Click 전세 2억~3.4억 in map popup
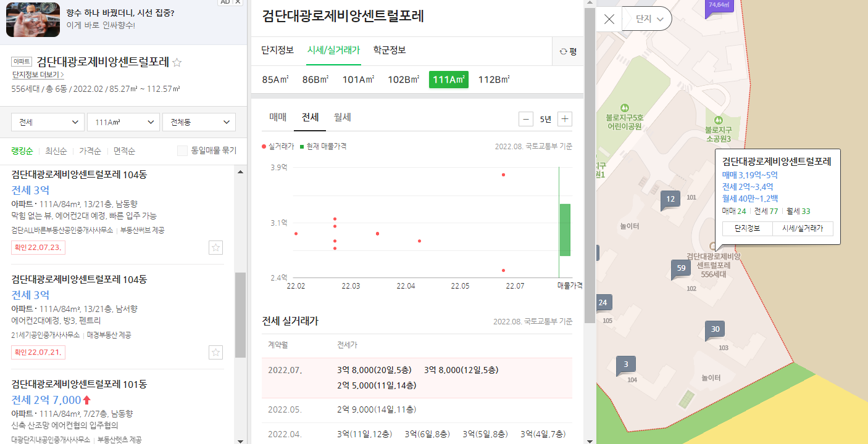The width and height of the screenshot is (868, 444). pyautogui.click(x=748, y=186)
